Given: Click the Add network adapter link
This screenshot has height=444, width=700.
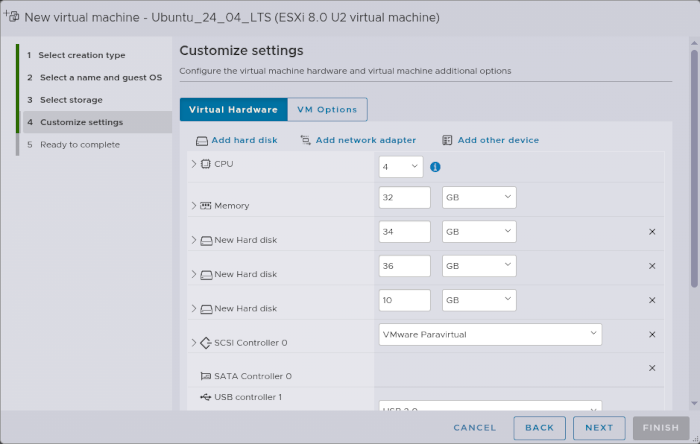Looking at the screenshot, I should pos(366,140).
